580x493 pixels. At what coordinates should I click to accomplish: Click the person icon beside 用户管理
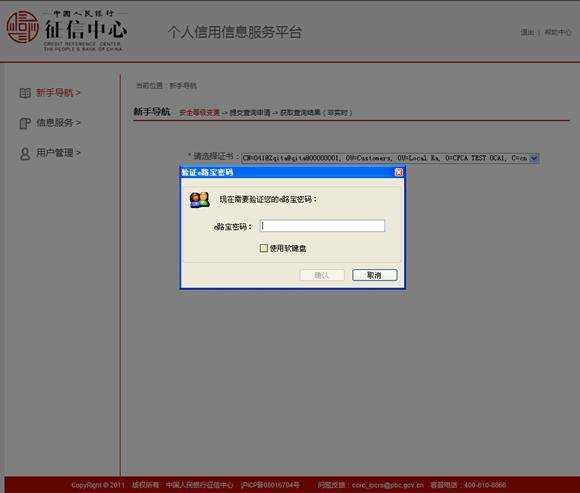point(25,153)
